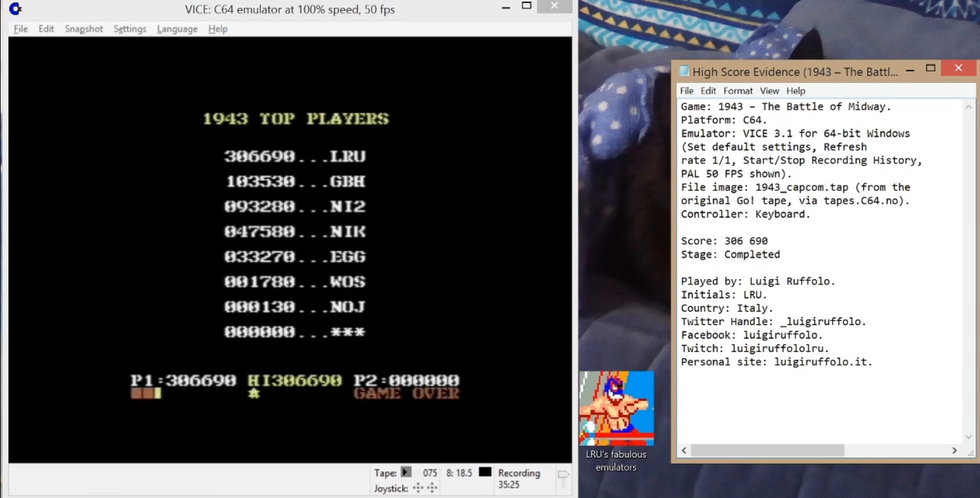Image resolution: width=980 pixels, height=498 pixels.
Task: Open Notepad's Edit menu
Action: (x=709, y=91)
